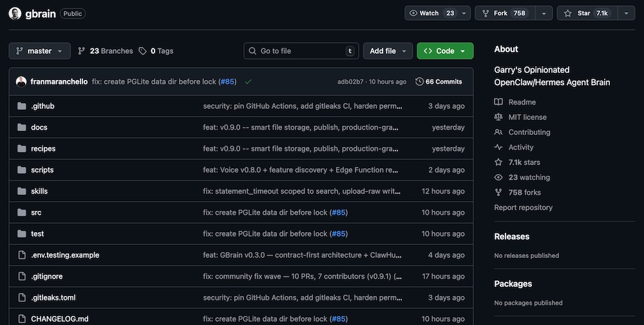Click the CHANGELOG.md file icon

pos(21,319)
